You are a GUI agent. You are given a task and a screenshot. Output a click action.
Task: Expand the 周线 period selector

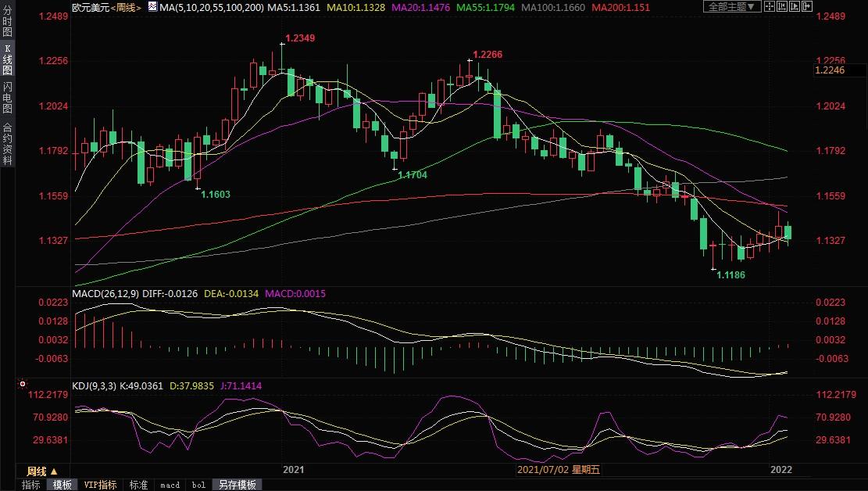tap(41, 471)
